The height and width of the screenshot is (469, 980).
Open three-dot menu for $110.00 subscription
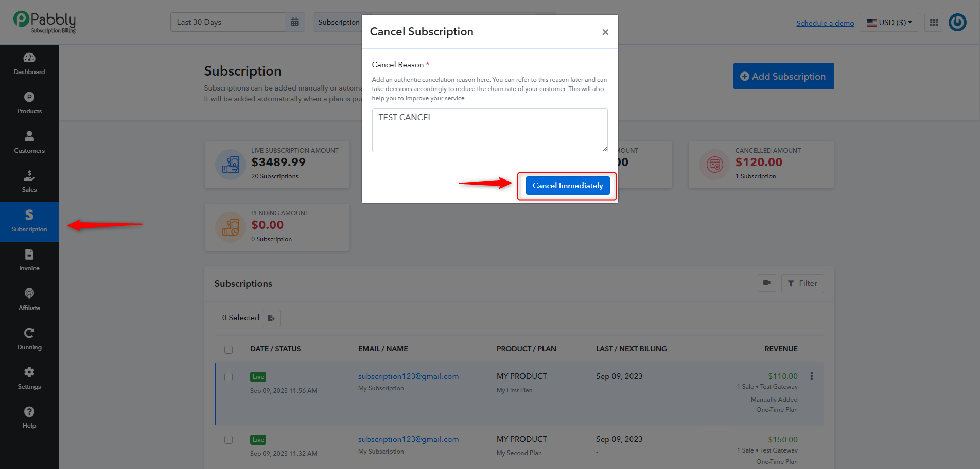coord(812,376)
